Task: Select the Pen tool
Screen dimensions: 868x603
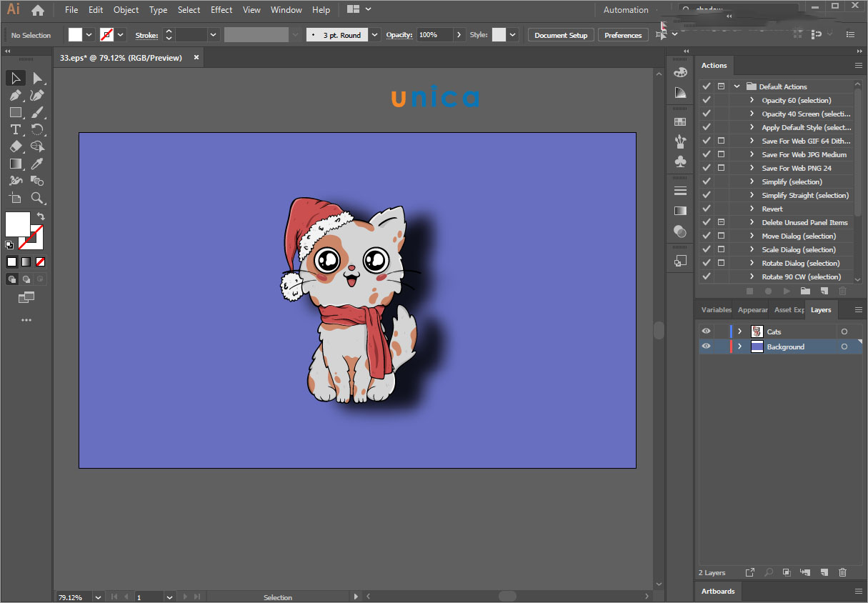Action: (16, 95)
